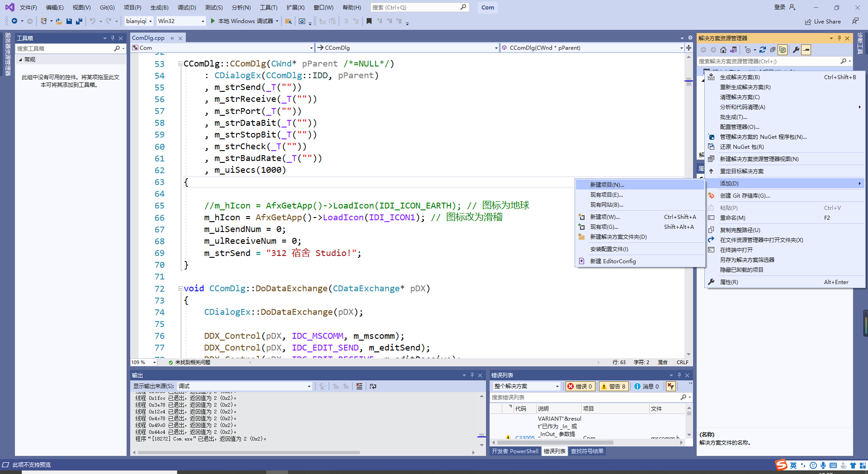Click Collapse All in Solution Explorer toolbar

click(773, 50)
